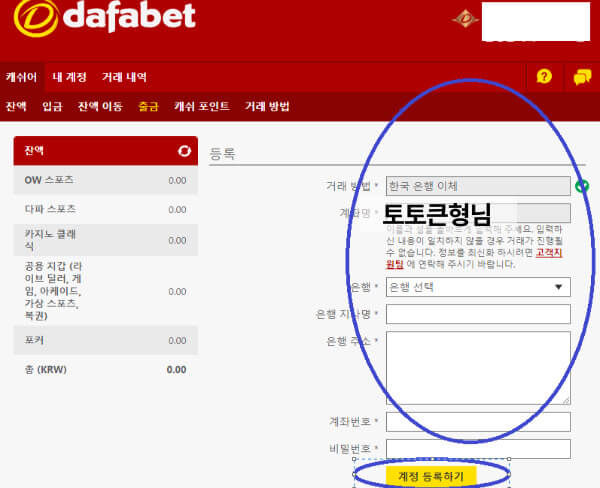
Task: Open the help question mark icon
Action: [544, 77]
